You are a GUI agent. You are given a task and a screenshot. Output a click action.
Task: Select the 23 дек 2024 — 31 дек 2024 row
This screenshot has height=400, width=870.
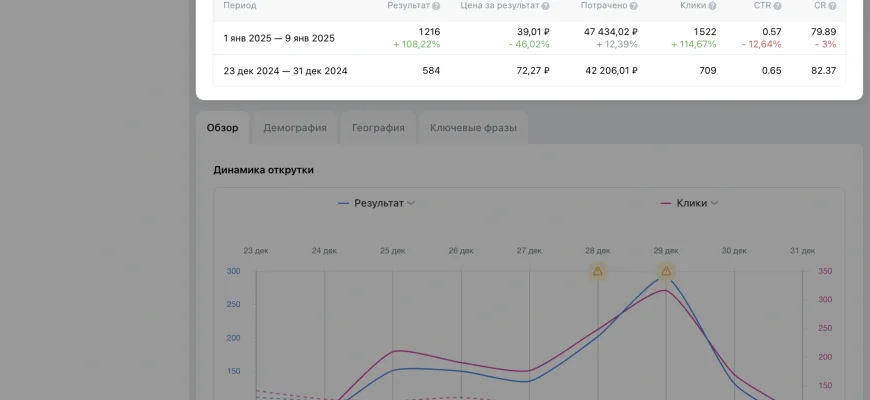pos(285,71)
